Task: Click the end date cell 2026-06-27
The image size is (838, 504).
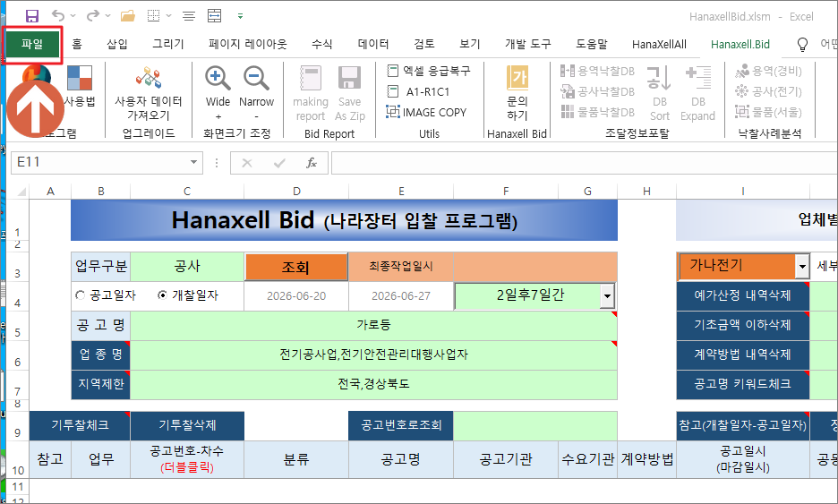Action: click(x=401, y=296)
